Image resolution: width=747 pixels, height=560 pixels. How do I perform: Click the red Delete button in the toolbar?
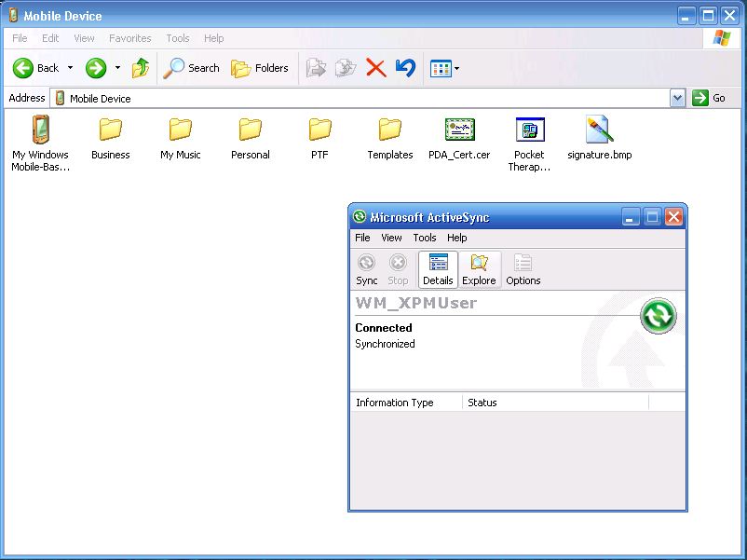[375, 67]
